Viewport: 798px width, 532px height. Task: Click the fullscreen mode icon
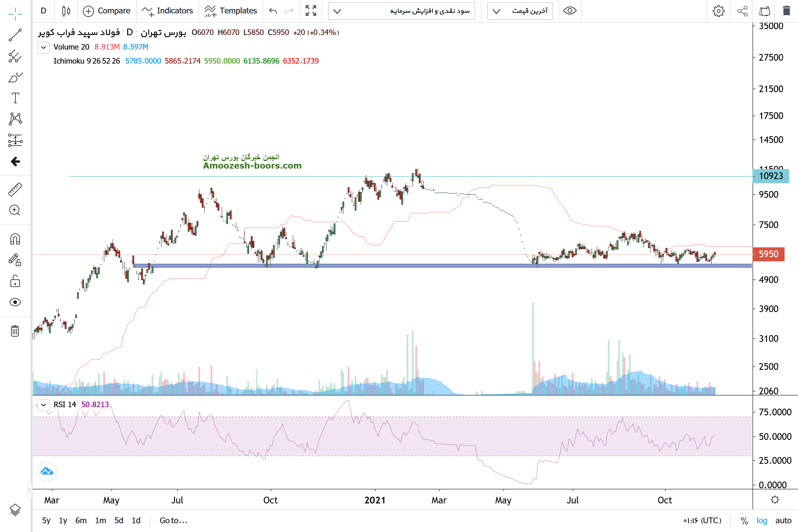click(310, 11)
